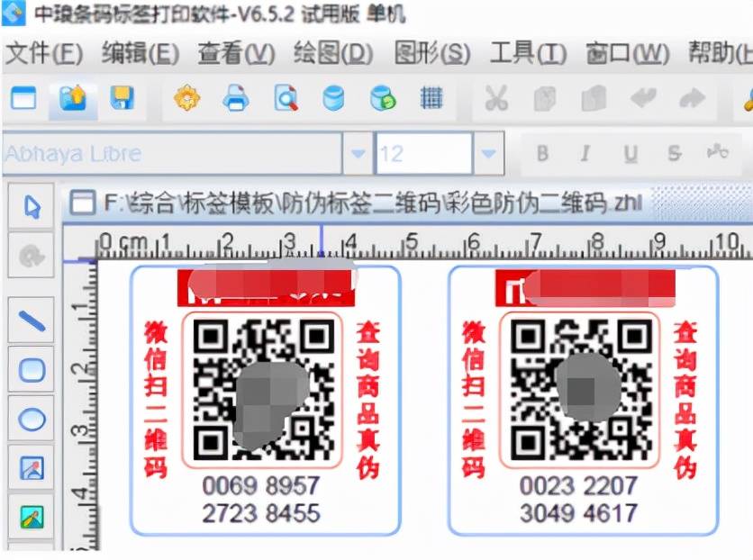Click left label's 微信扫二维码 vertical text
The image size is (753, 560).
pyautogui.click(x=155, y=399)
